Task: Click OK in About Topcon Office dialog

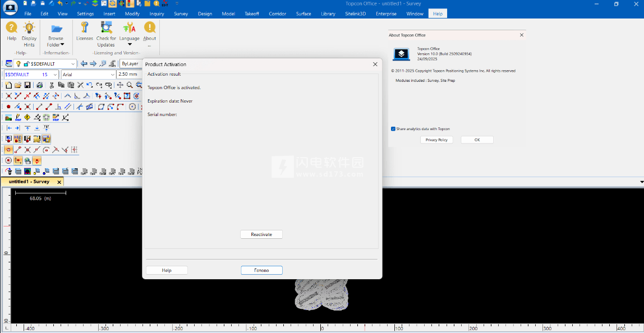Action: (x=477, y=140)
